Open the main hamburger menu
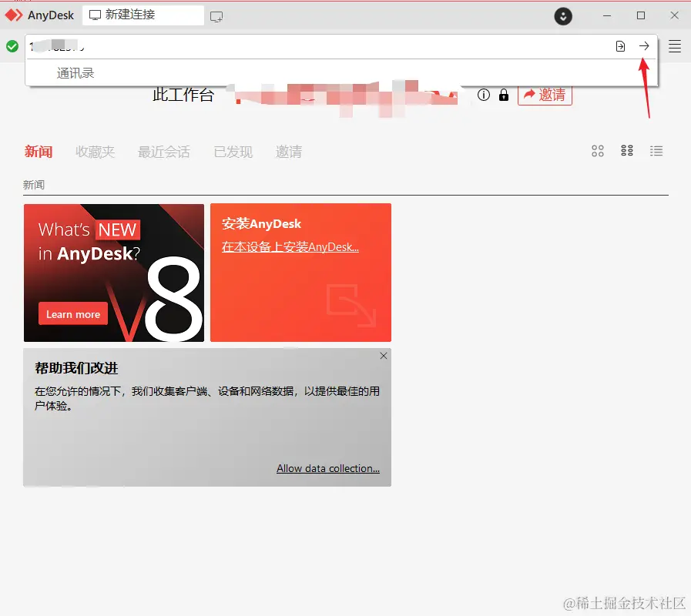 pyautogui.click(x=674, y=46)
